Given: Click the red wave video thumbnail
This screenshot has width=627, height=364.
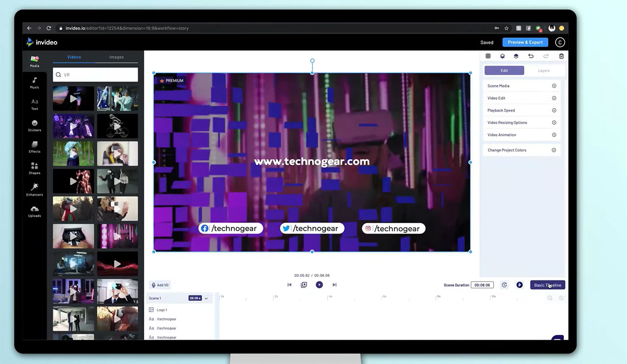Looking at the screenshot, I should coord(118,264).
